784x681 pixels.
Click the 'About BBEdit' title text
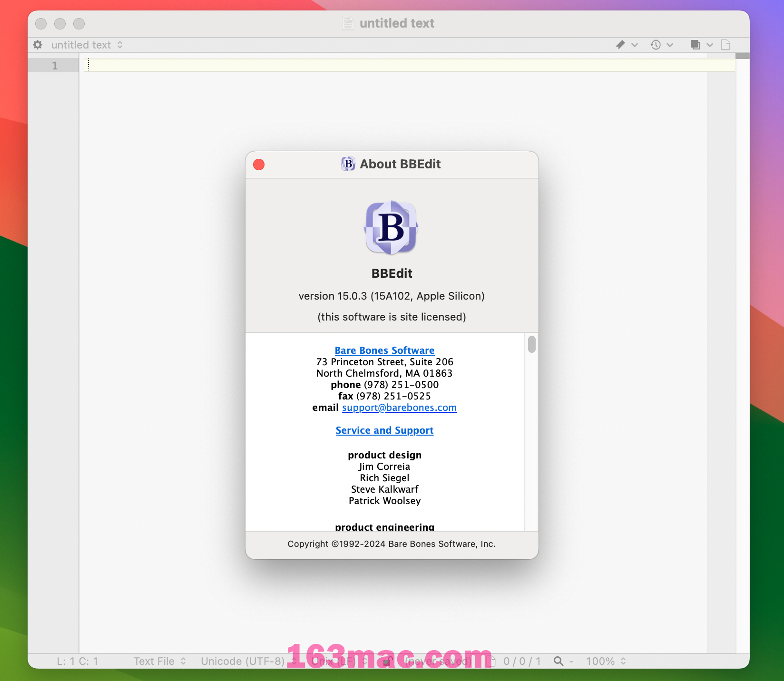click(400, 164)
